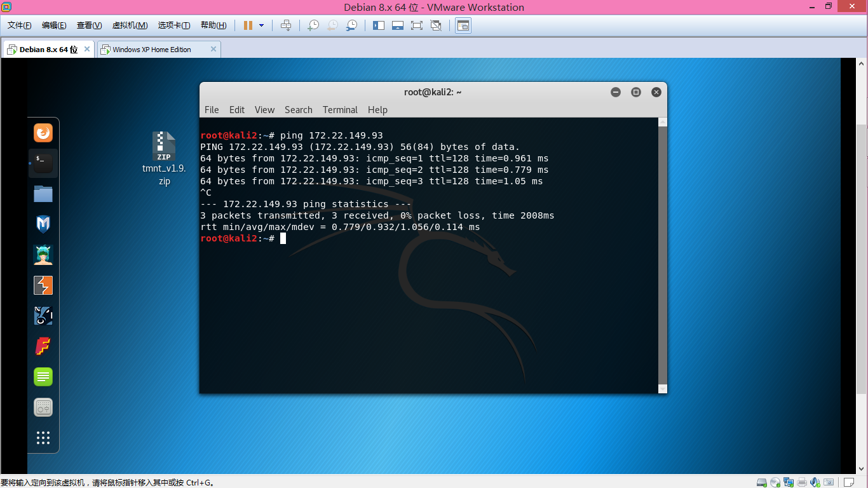Viewport: 868px width, 488px height.
Task: Close the Debian 8.x 64 位 tab
Action: coord(87,49)
